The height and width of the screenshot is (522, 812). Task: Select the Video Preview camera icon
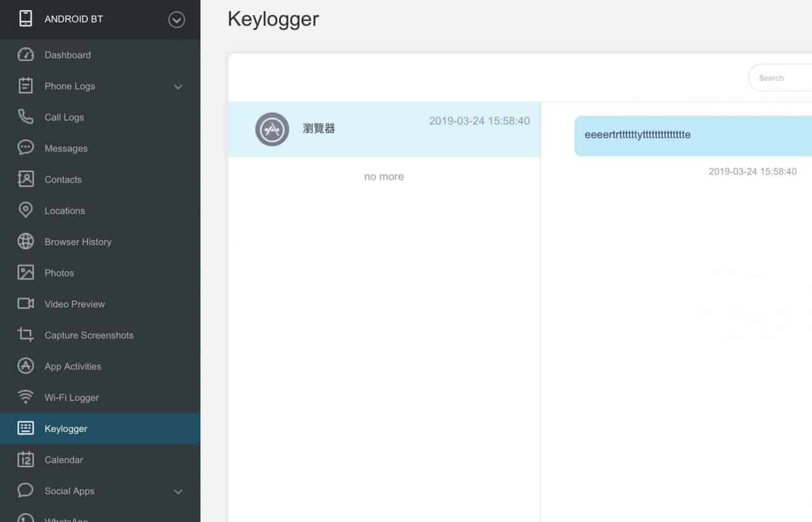tap(25, 304)
